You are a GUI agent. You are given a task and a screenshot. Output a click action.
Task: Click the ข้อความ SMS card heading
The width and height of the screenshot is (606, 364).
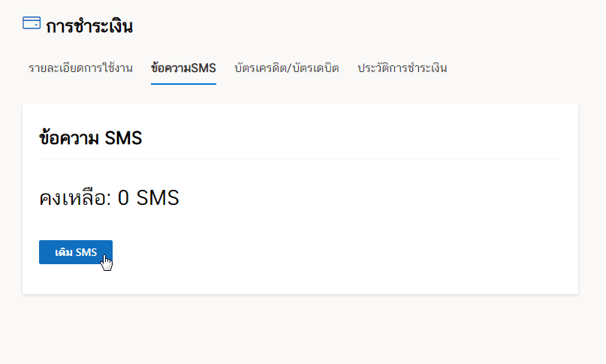90,138
